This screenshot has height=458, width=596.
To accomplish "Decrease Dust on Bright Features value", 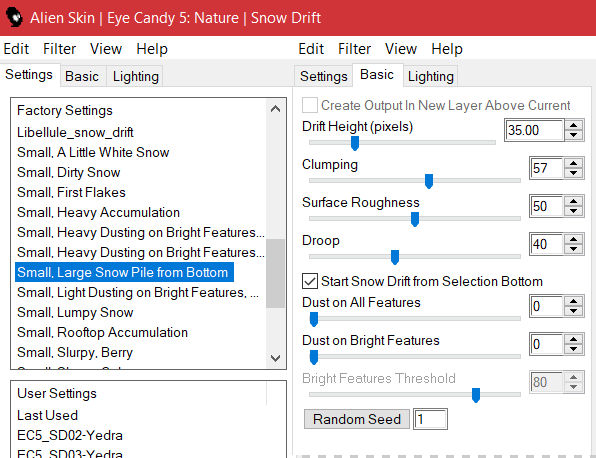I will [x=574, y=349].
